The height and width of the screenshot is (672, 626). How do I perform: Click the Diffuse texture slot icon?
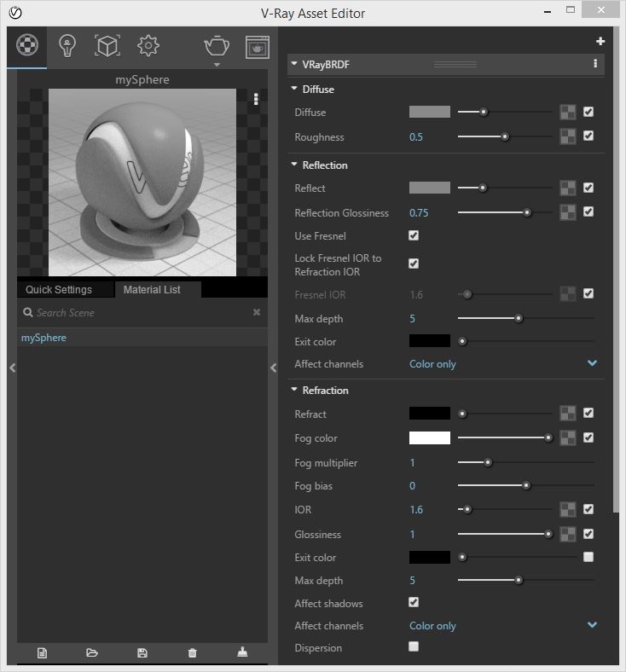pos(568,113)
